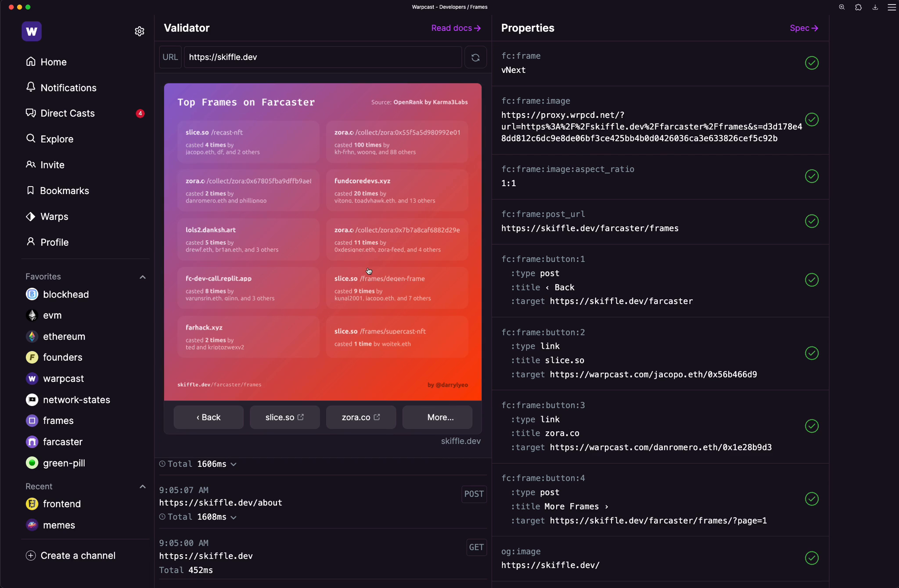Open evm channel avatar

[x=32, y=315]
